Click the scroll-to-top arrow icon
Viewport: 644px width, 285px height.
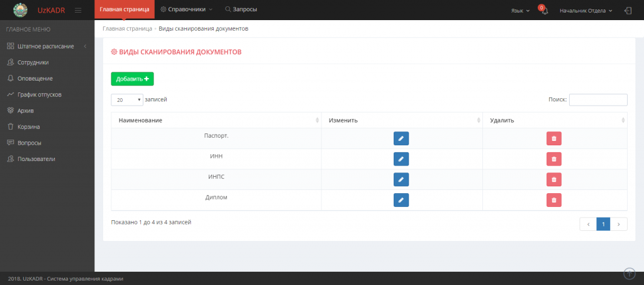pyautogui.click(x=629, y=273)
